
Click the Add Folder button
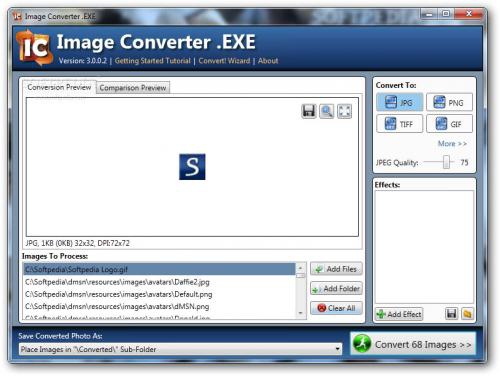point(336,288)
